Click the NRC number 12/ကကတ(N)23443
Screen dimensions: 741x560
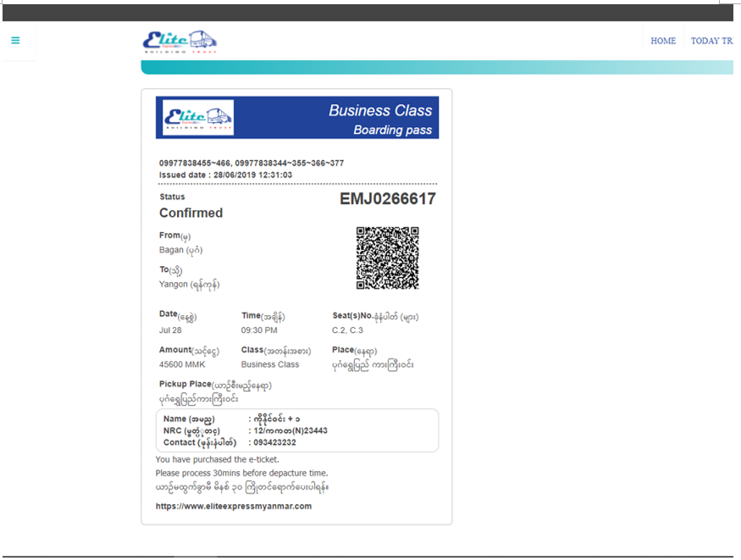[288, 430]
